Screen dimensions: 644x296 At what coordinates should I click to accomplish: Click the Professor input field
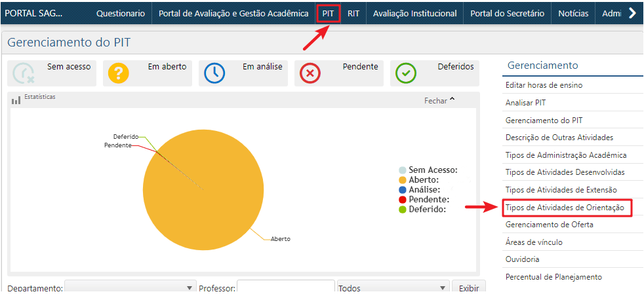click(285, 288)
